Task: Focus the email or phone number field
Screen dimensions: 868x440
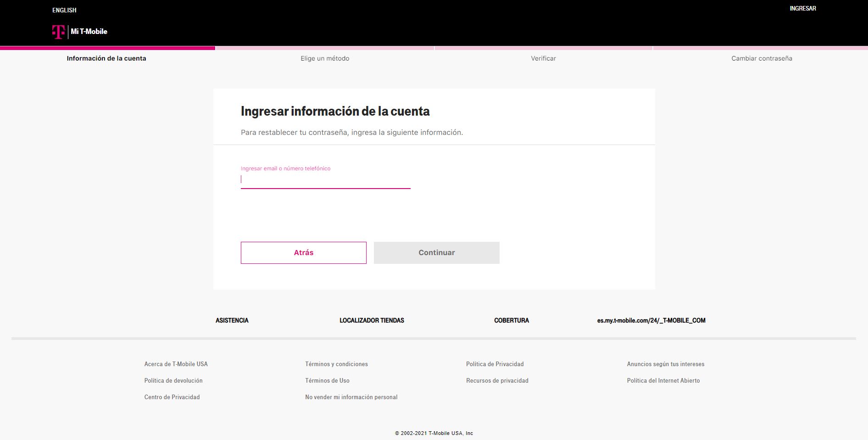Action: tap(325, 179)
